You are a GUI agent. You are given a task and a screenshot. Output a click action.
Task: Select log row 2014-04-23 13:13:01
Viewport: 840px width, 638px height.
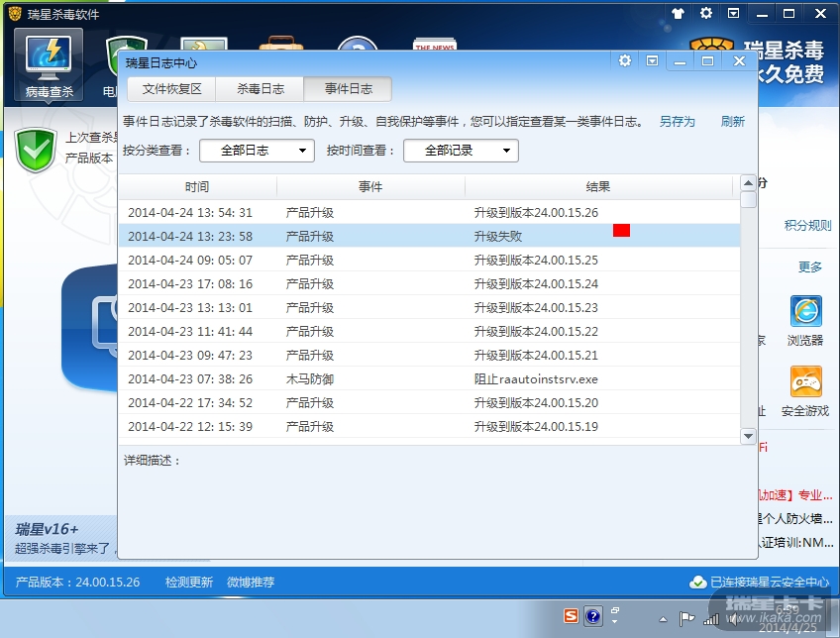(x=429, y=308)
